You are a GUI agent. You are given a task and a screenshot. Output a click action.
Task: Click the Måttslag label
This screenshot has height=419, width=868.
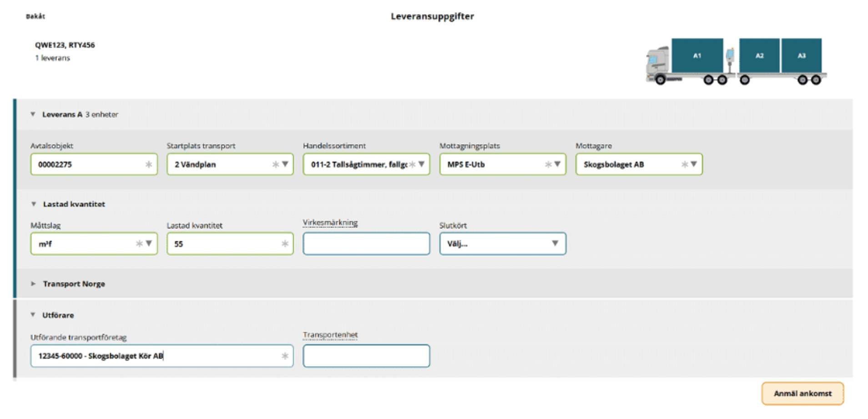[45, 226]
